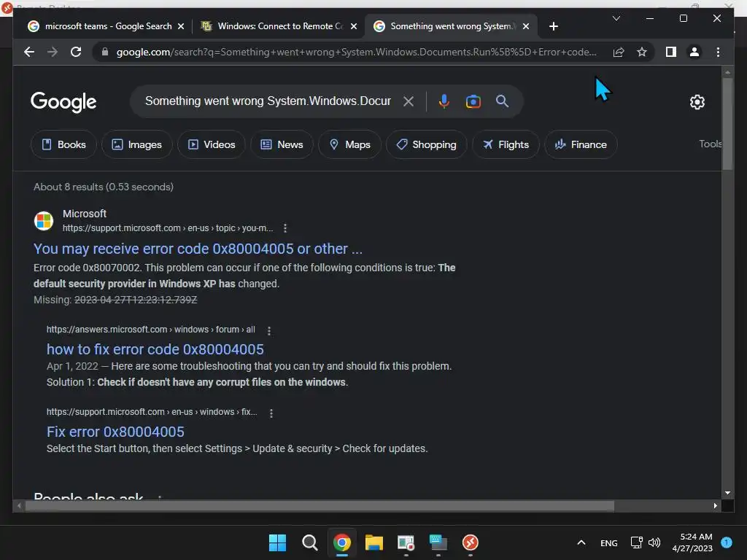
Task: Open the search Tools options
Action: point(710,144)
